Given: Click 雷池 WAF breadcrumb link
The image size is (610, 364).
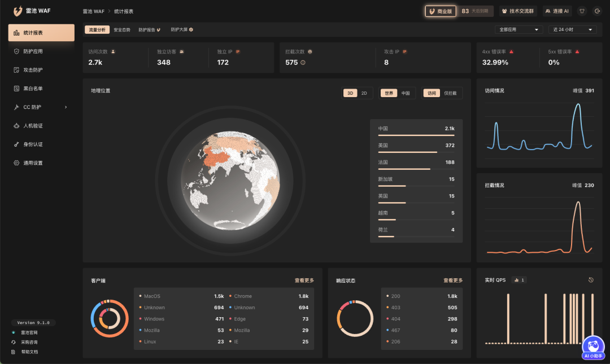Looking at the screenshot, I should click(x=93, y=11).
